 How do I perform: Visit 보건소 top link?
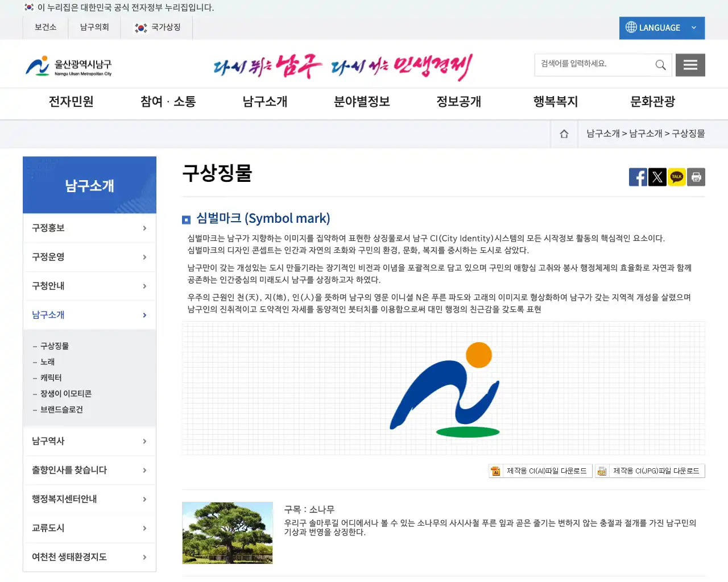click(x=45, y=27)
